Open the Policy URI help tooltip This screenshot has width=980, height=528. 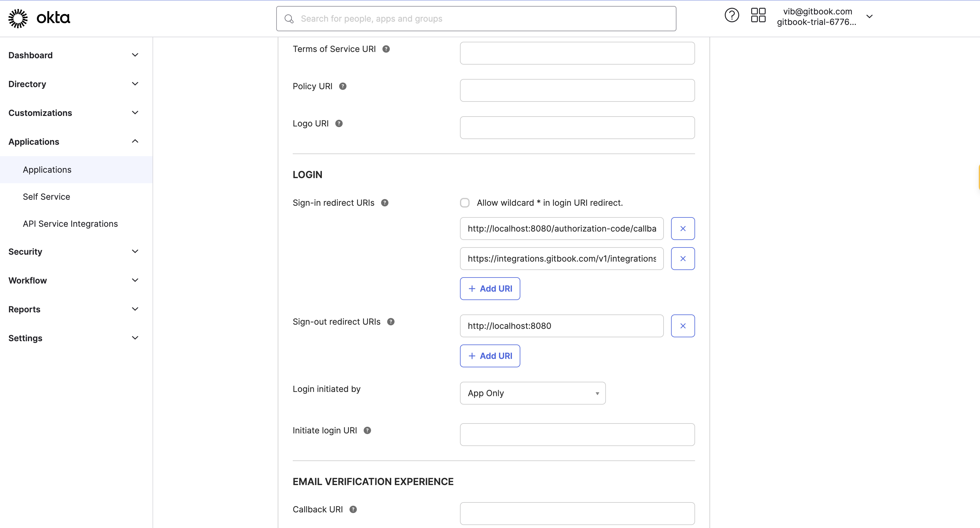343,86
